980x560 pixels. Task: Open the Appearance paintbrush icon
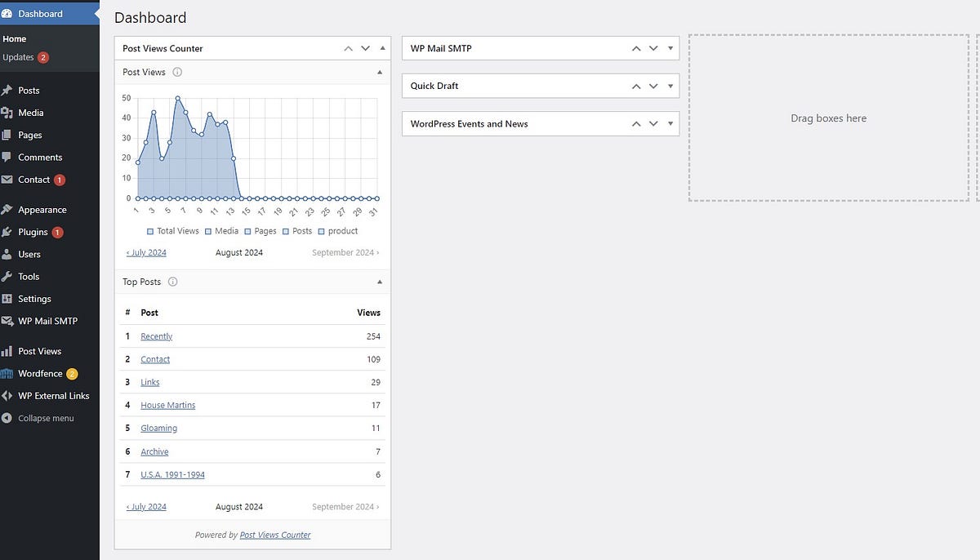pyautogui.click(x=8, y=209)
